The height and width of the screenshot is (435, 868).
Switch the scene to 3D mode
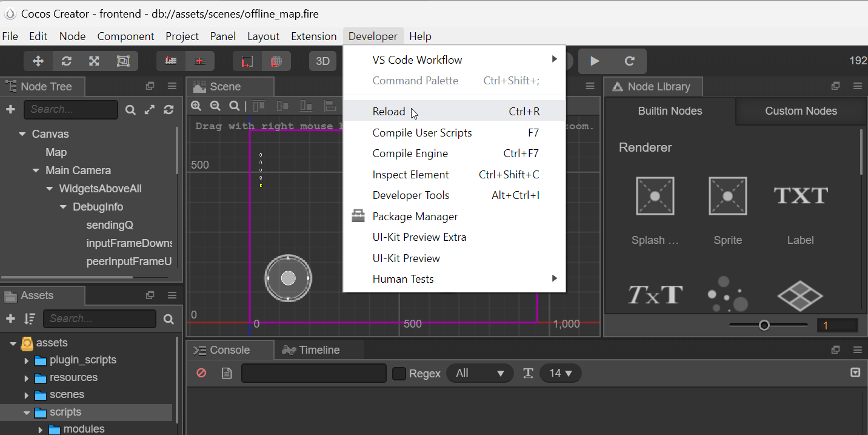pos(323,61)
